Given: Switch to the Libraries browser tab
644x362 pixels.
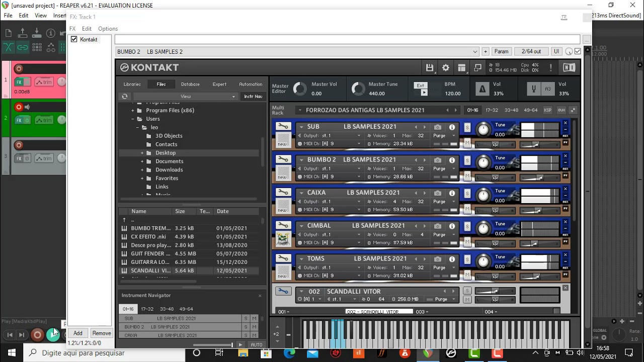Looking at the screenshot, I should 132,84.
